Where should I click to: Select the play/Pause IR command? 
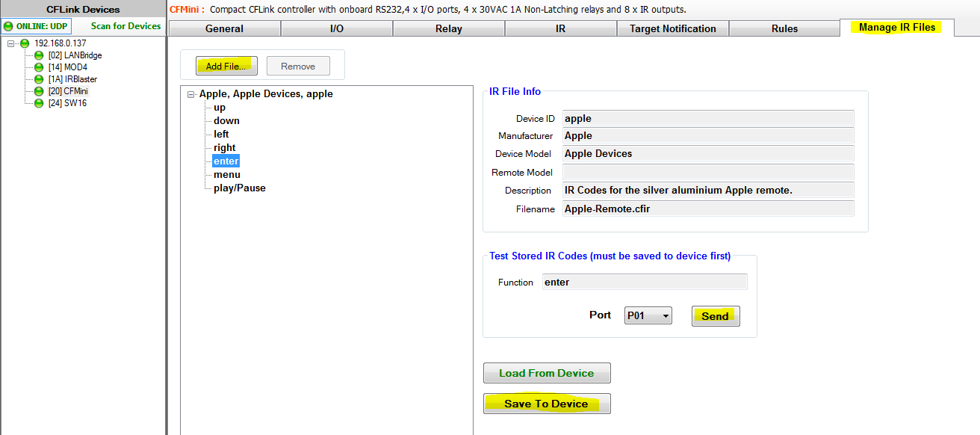click(239, 188)
